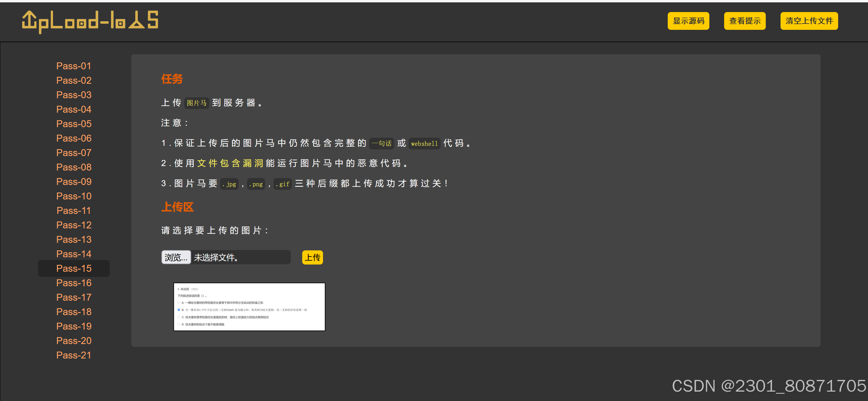Open Pass-16 level
Image resolution: width=868 pixels, height=401 pixels.
[x=74, y=283]
